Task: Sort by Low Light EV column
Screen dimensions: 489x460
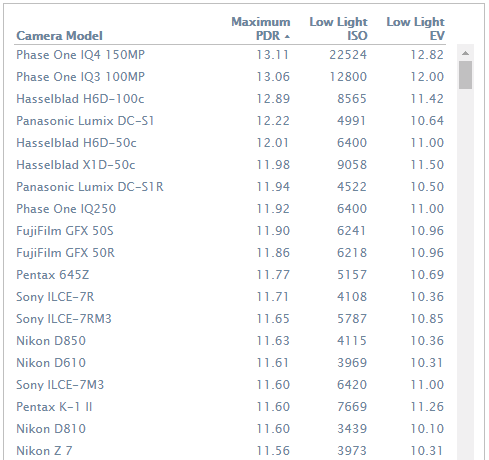Action: [415, 29]
